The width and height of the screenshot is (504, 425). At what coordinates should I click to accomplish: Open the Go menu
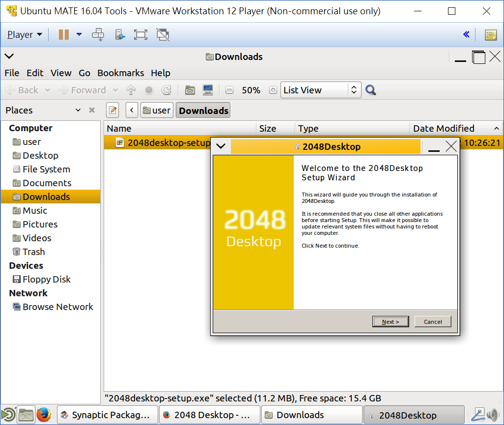pos(84,73)
